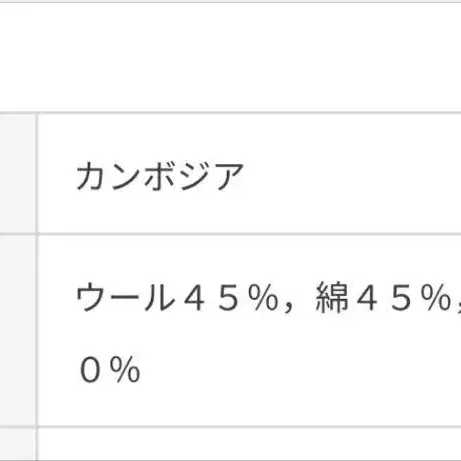Click the empty bottom row value cell
Viewport: 461px width, 461px height.
point(250,445)
